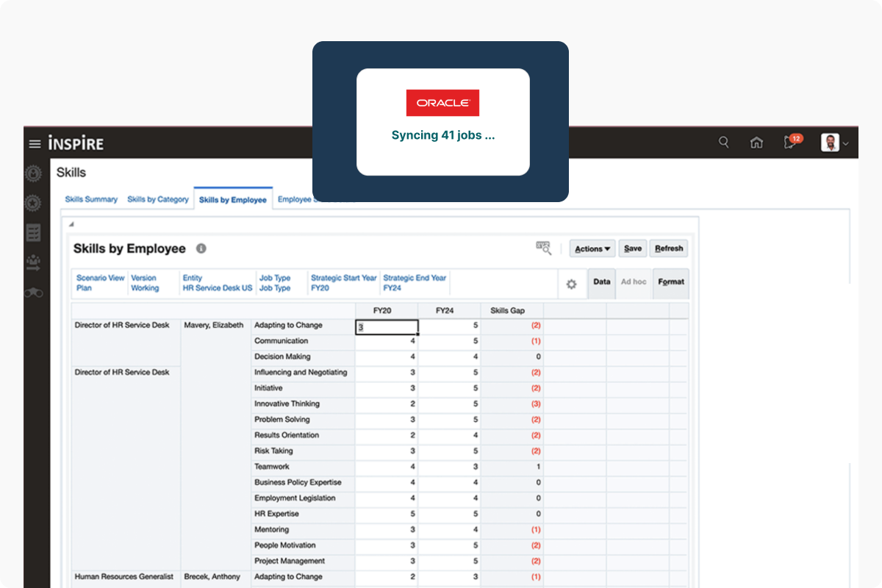This screenshot has width=882, height=588.
Task: Click the Innovative Thinking row label
Action: click(287, 404)
